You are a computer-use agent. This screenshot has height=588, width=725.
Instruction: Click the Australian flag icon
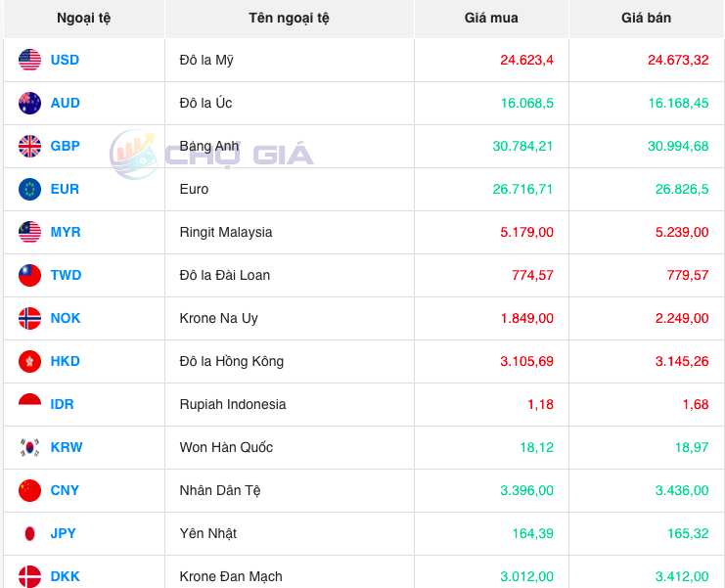pos(29,103)
